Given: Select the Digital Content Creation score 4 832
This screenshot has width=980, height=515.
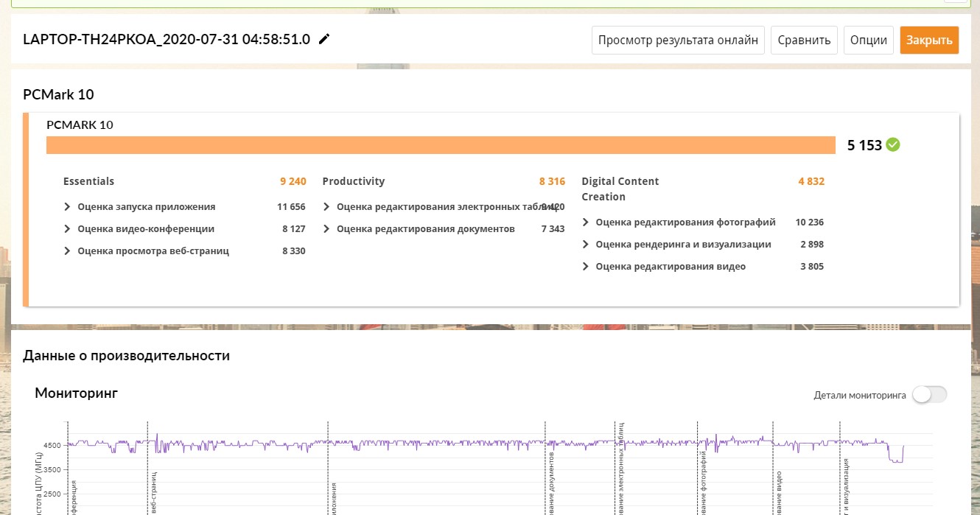Looking at the screenshot, I should coord(811,181).
